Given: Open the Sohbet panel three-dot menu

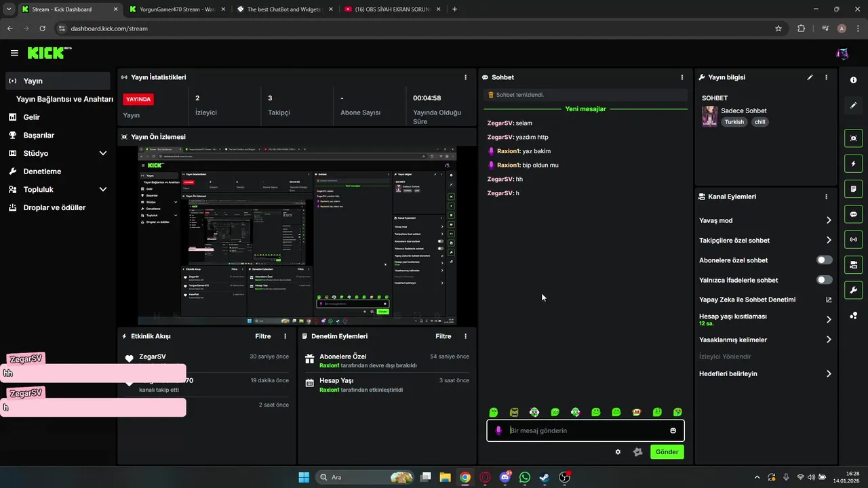Looking at the screenshot, I should (x=682, y=77).
